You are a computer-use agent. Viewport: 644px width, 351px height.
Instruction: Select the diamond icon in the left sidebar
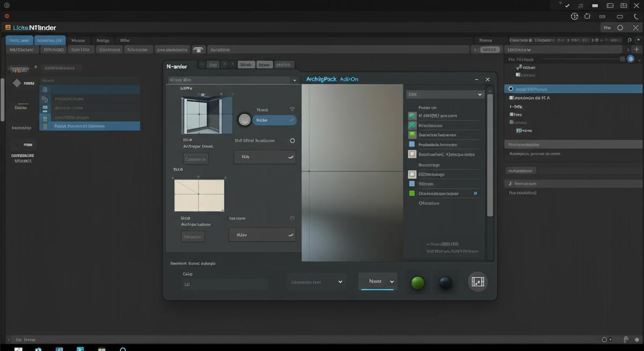pos(17,83)
